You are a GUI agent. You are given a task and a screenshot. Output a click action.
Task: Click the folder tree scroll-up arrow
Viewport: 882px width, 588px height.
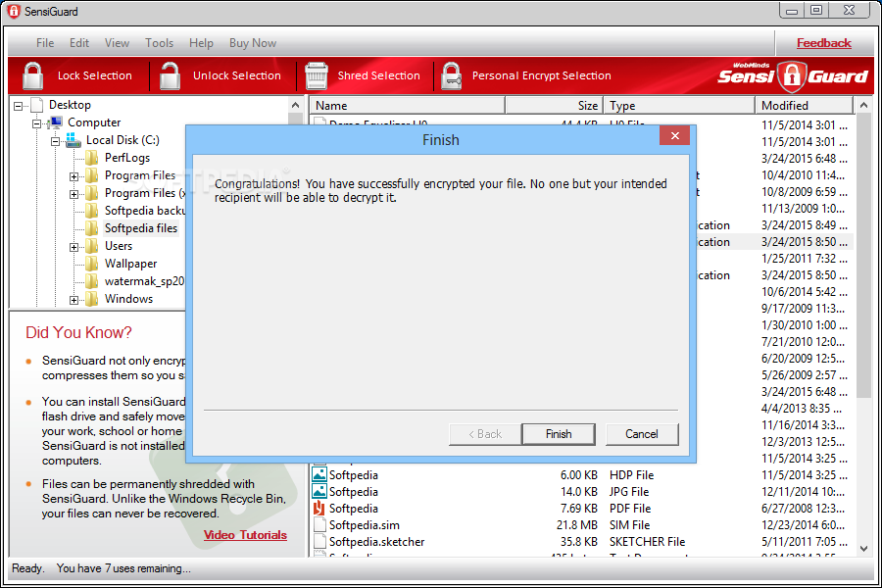pyautogui.click(x=296, y=105)
